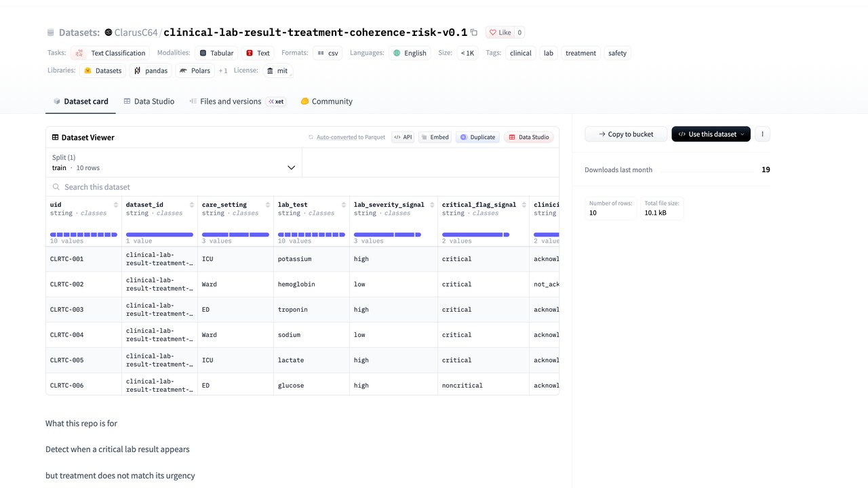Image resolution: width=868 pixels, height=488 pixels.
Task: Click the troponin lab_test cell
Action: [312, 310]
